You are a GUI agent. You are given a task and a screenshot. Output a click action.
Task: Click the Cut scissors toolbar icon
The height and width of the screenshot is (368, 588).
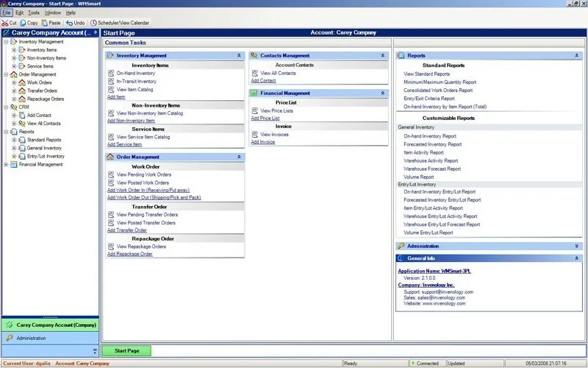(5, 23)
